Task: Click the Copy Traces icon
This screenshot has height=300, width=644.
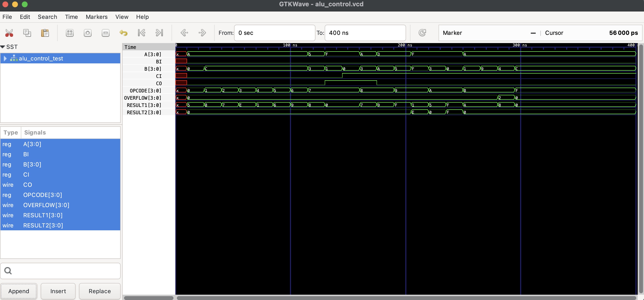Action: tap(27, 33)
